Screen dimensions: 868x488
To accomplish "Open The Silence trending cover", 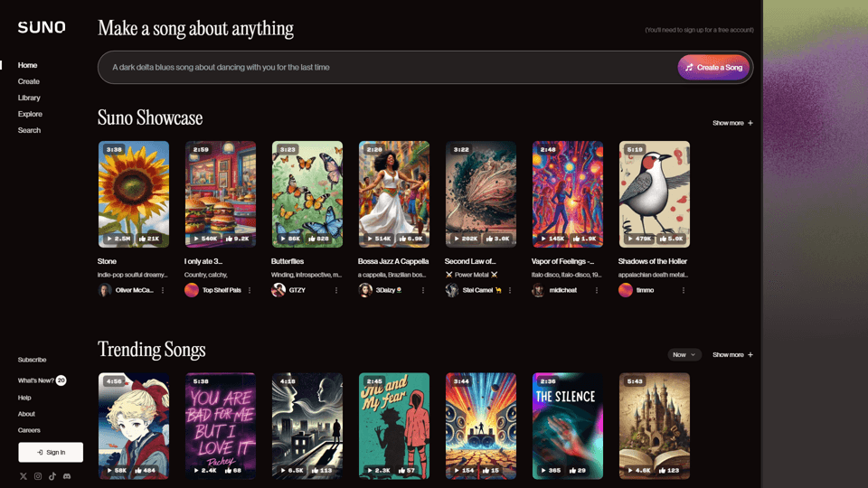I will 568,426.
